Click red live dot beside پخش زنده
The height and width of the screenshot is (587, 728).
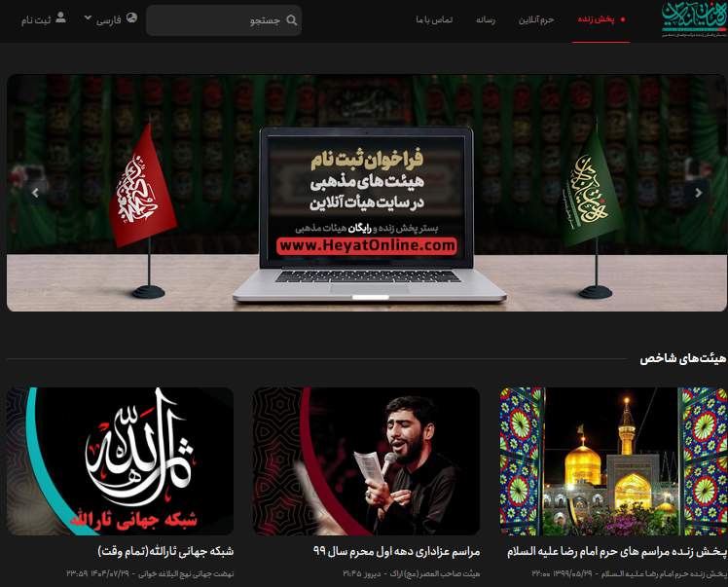pyautogui.click(x=623, y=19)
